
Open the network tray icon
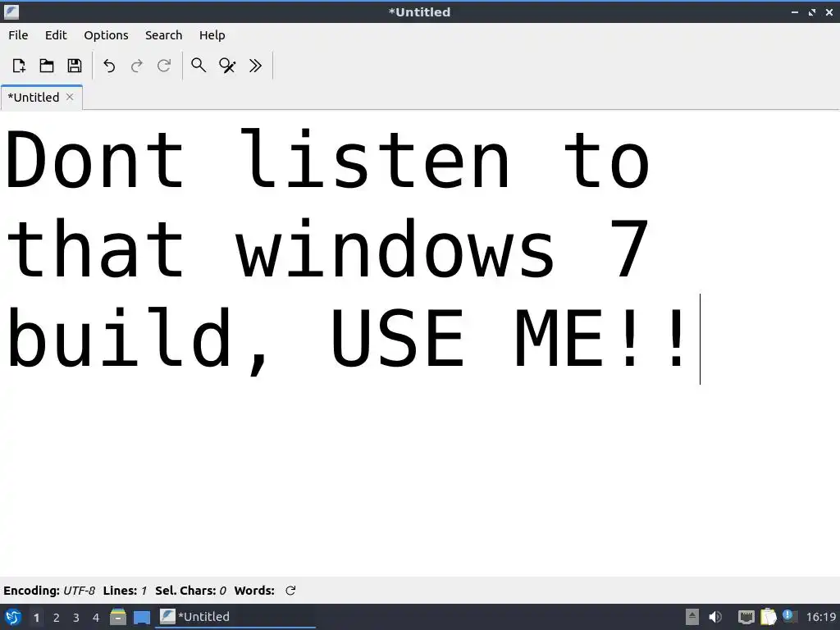coord(746,617)
